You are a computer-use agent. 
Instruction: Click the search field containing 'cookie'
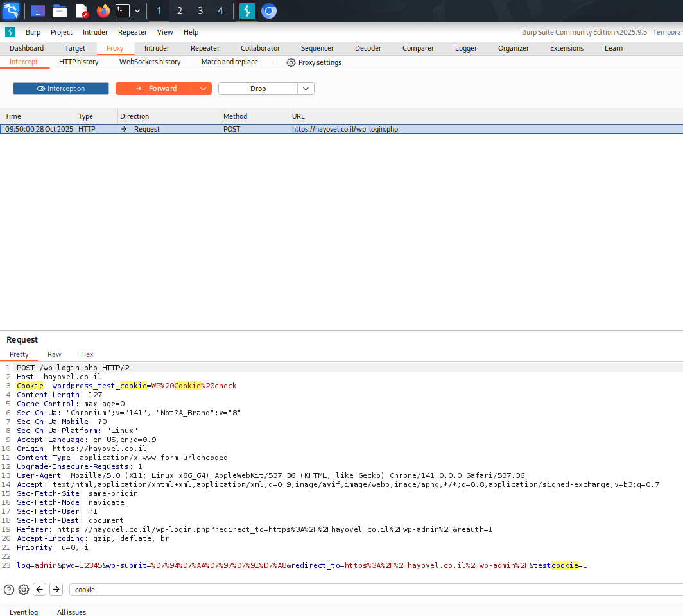[x=376, y=590]
